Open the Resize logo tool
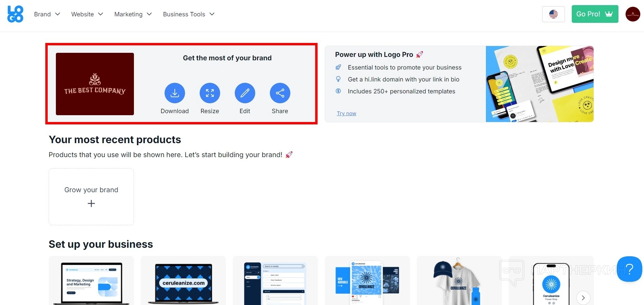The height and width of the screenshot is (305, 644). coord(210,93)
